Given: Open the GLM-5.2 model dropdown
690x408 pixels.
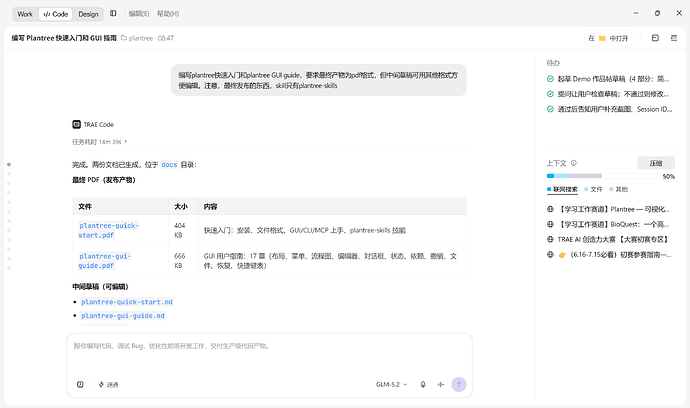Looking at the screenshot, I should [391, 384].
